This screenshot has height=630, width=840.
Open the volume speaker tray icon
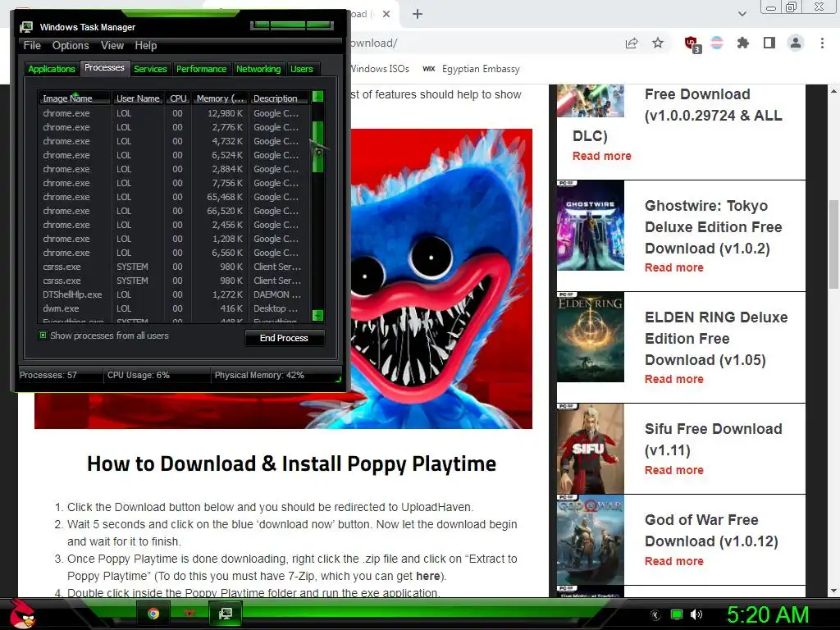tap(696, 615)
